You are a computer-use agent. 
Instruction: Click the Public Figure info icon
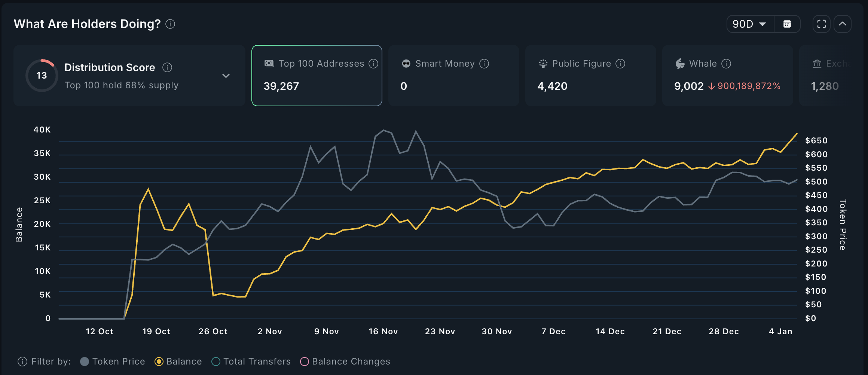pos(620,64)
